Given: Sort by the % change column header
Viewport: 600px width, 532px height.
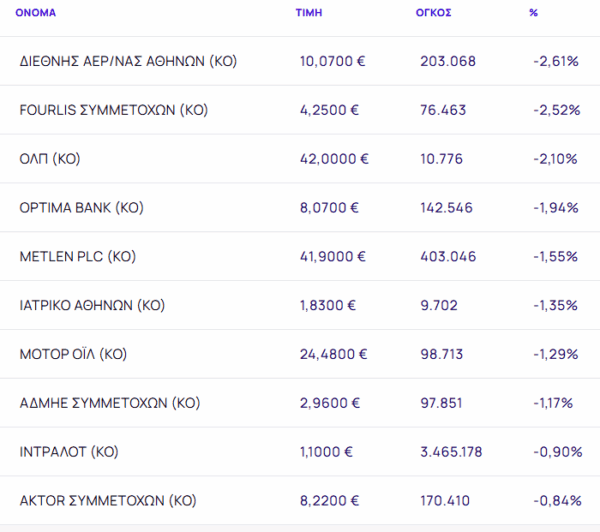Looking at the screenshot, I should click(534, 14).
